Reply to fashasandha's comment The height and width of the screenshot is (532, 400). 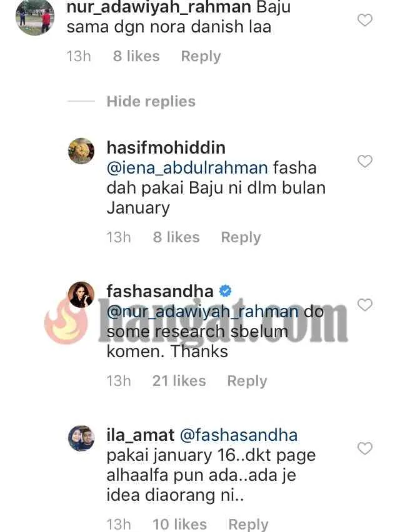(x=247, y=381)
